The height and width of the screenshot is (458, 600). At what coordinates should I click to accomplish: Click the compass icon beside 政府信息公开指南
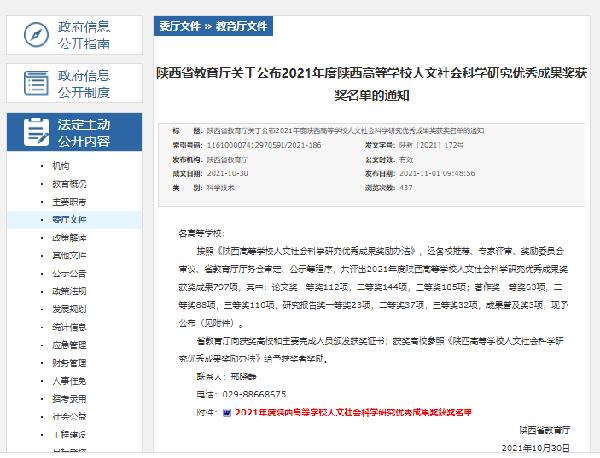(35, 36)
